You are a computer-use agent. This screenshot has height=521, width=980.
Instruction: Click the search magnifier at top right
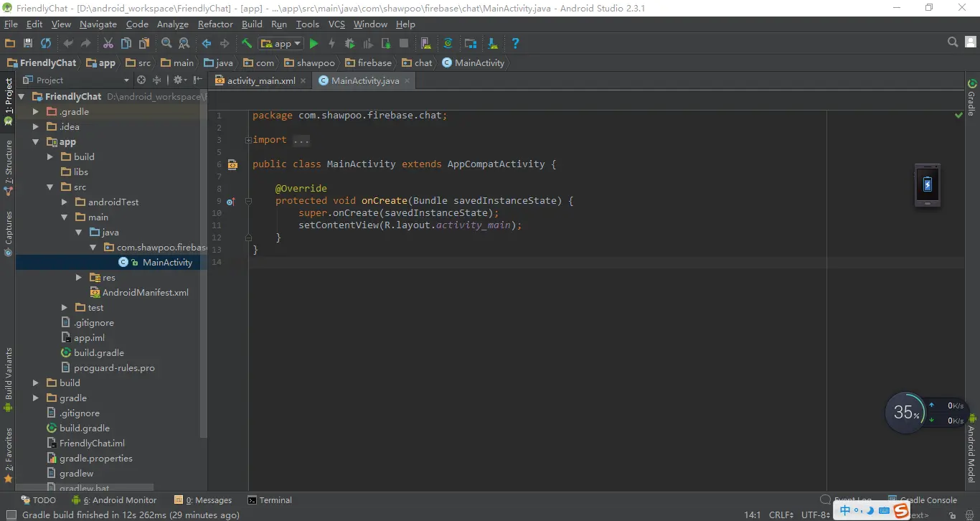[x=953, y=42]
